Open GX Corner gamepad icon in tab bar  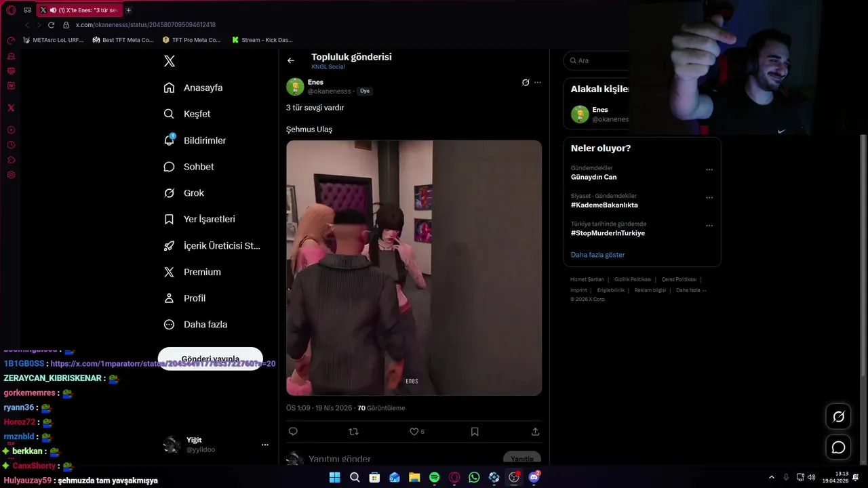28,10
